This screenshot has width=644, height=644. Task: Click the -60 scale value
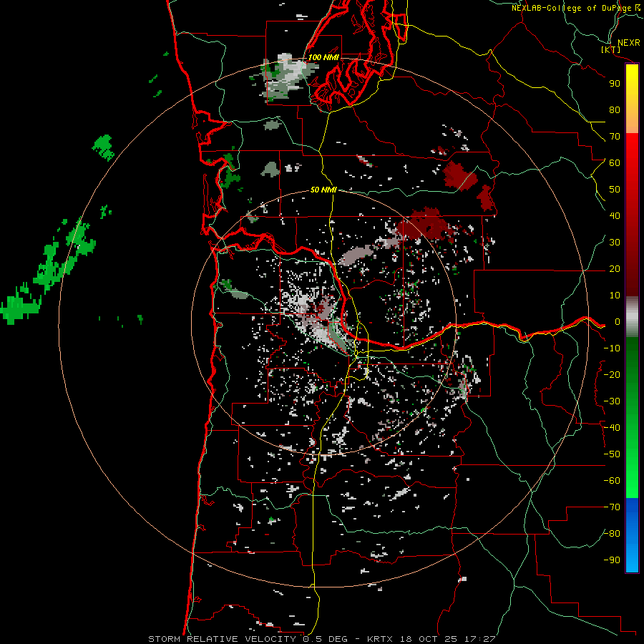pos(612,481)
